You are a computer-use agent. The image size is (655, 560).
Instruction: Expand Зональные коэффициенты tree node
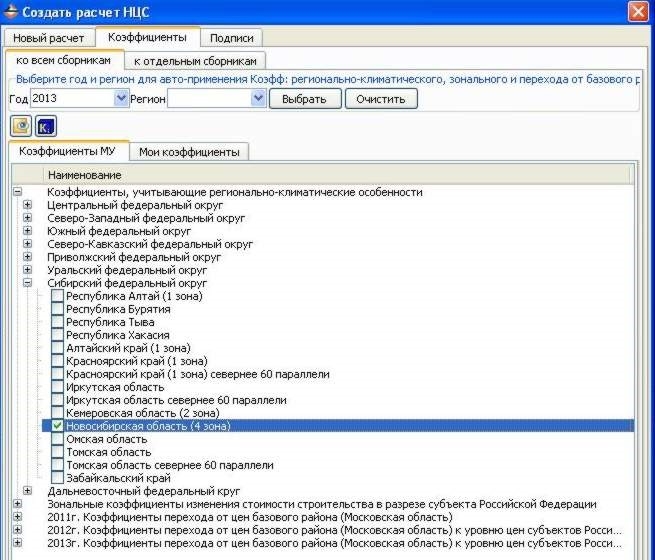click(17, 504)
